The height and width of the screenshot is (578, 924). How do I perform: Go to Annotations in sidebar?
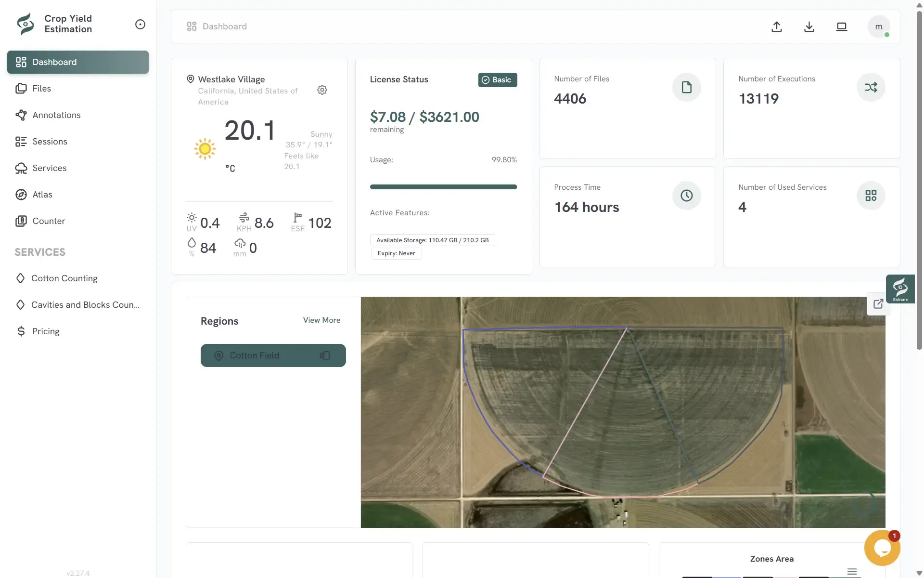pos(78,115)
